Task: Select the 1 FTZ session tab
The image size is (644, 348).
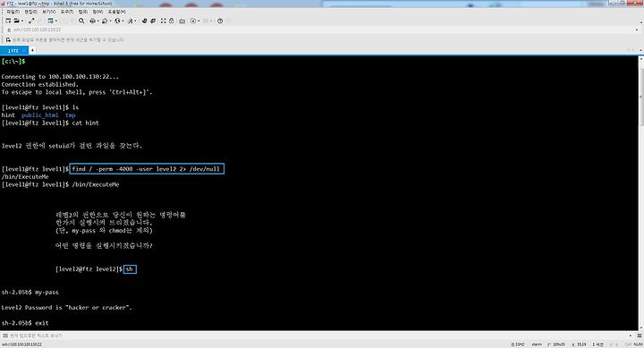Action: point(13,50)
